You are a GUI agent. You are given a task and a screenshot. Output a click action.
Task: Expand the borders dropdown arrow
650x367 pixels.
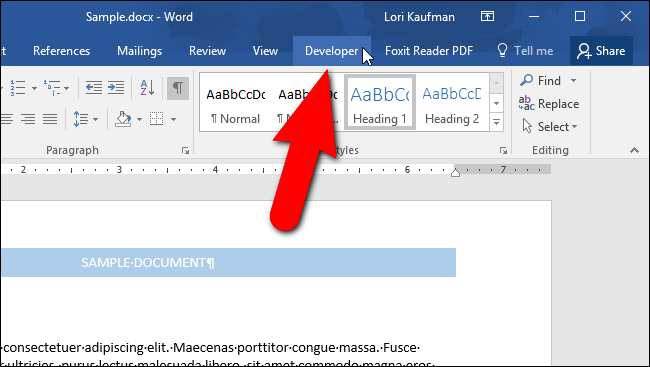tap(173, 119)
